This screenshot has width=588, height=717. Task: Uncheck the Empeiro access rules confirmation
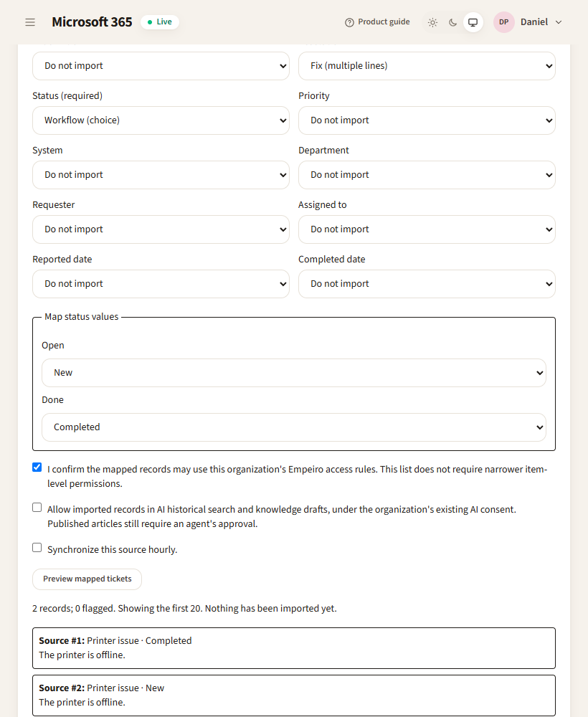37,467
